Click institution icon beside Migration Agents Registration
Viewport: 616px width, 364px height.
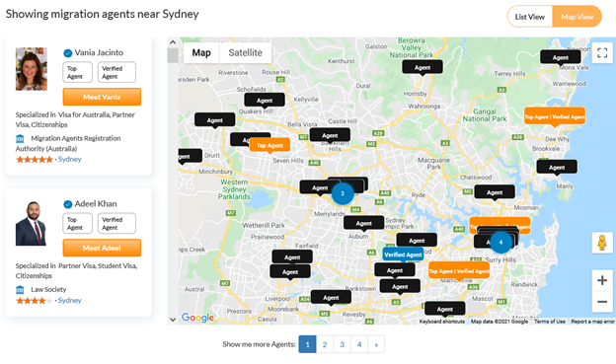20,139
